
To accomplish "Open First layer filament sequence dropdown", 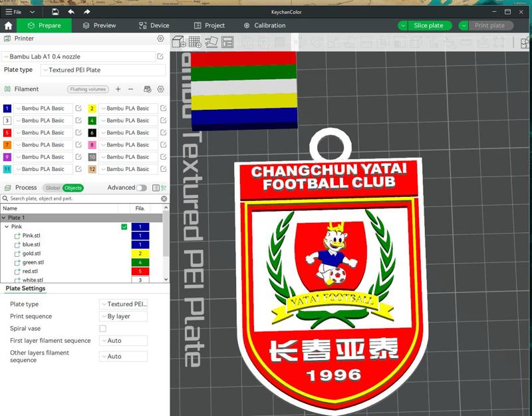I will [124, 341].
